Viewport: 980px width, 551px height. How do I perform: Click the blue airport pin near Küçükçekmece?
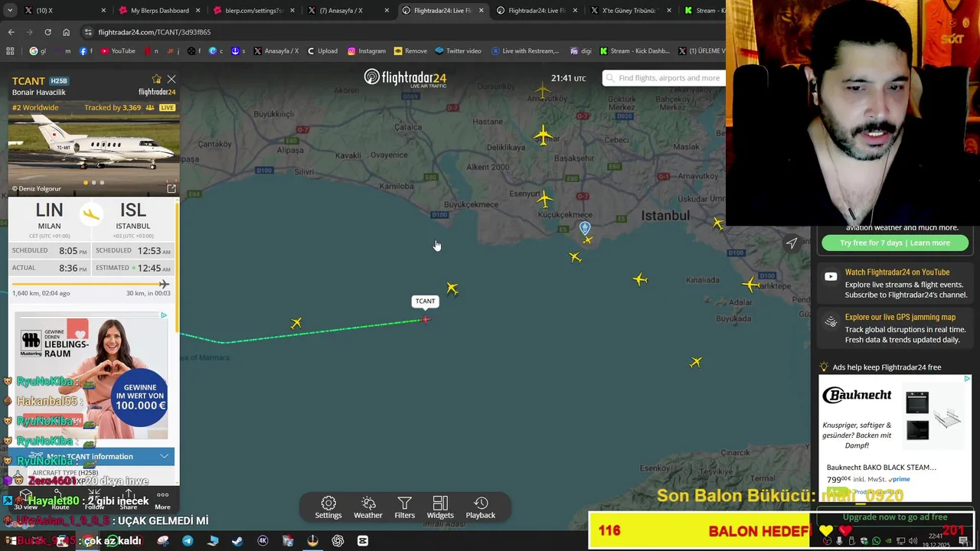tap(585, 228)
